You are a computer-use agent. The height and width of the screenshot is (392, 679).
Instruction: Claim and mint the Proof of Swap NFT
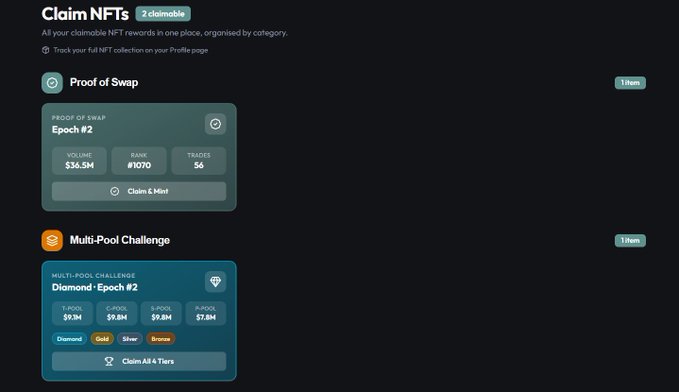[x=139, y=191]
